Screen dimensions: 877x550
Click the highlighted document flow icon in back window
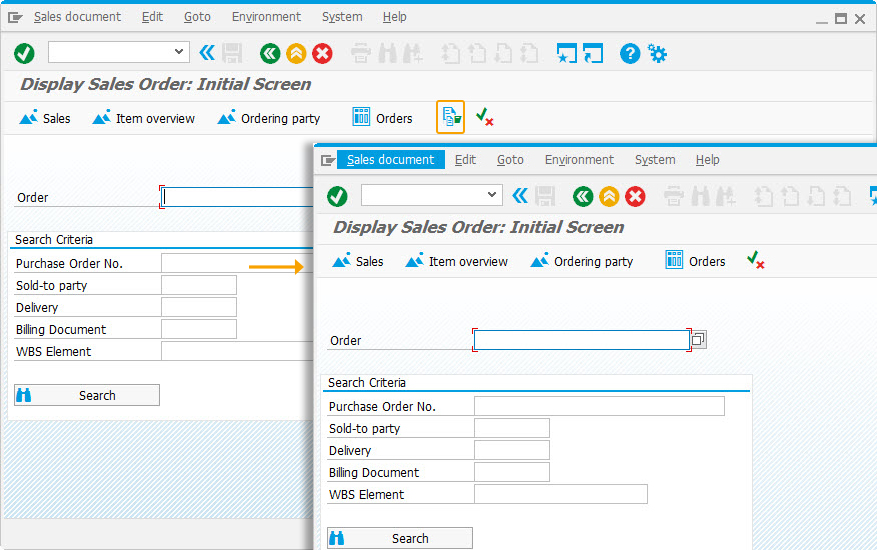coord(450,117)
